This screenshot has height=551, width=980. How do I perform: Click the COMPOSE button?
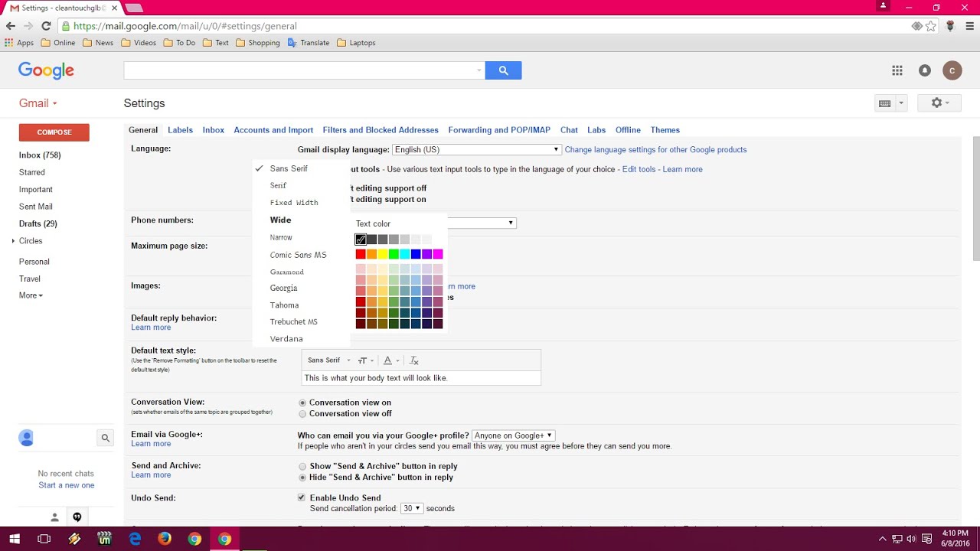click(x=54, y=132)
